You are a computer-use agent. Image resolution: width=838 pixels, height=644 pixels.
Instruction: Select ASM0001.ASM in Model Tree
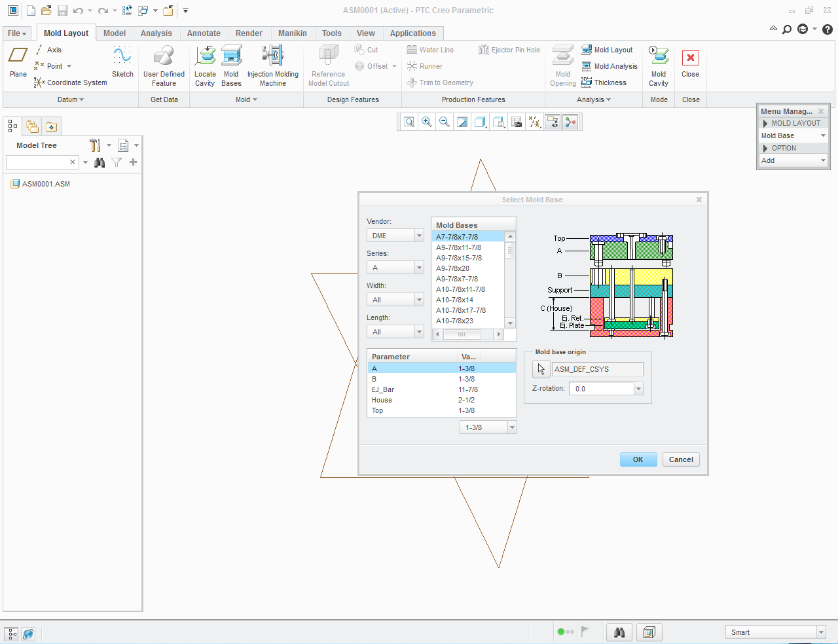[x=41, y=184]
